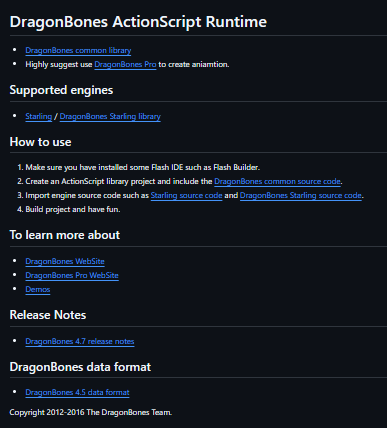Click the Build project and have fun step
The width and height of the screenshot is (387, 428).
coord(73,209)
